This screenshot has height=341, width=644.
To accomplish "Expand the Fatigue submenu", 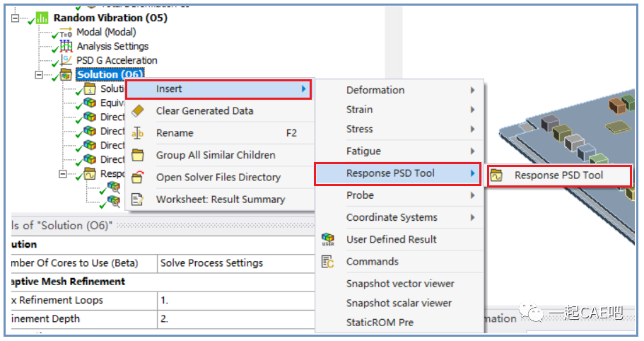I will (399, 151).
